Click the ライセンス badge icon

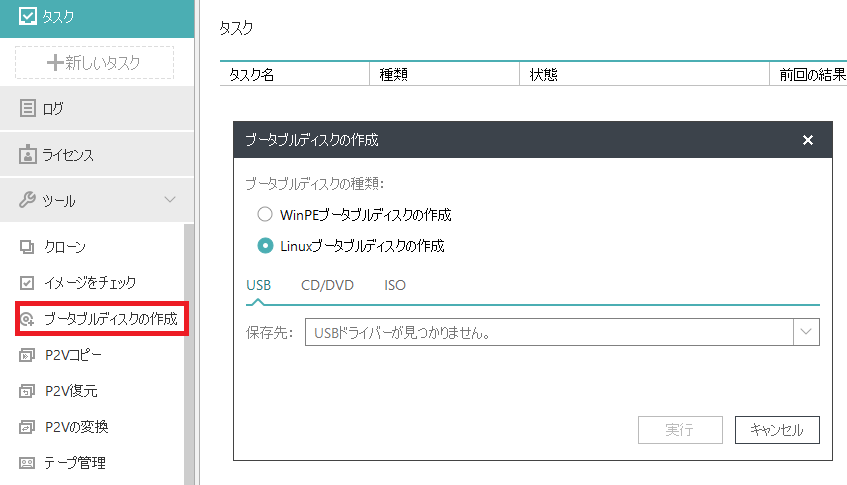pos(28,154)
